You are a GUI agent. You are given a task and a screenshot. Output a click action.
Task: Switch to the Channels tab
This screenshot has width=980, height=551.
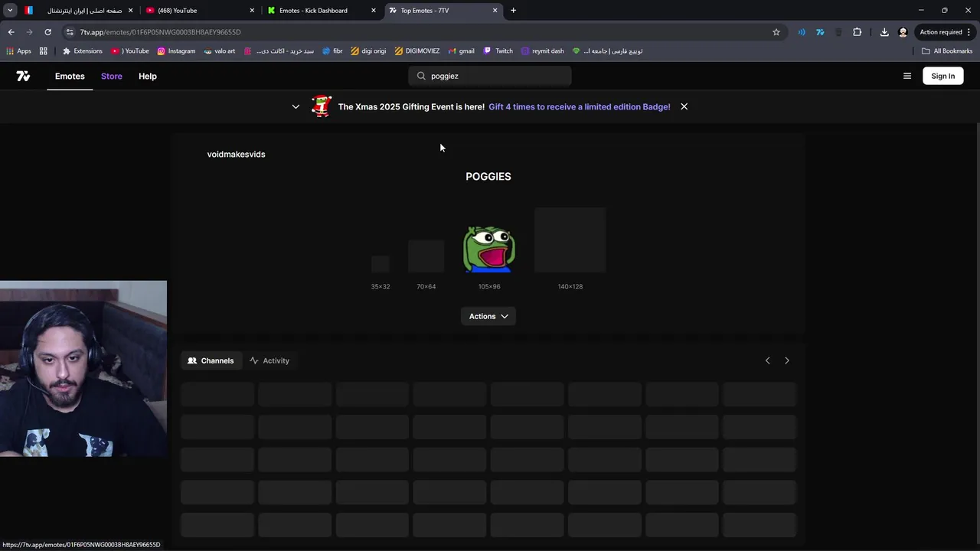(x=211, y=360)
